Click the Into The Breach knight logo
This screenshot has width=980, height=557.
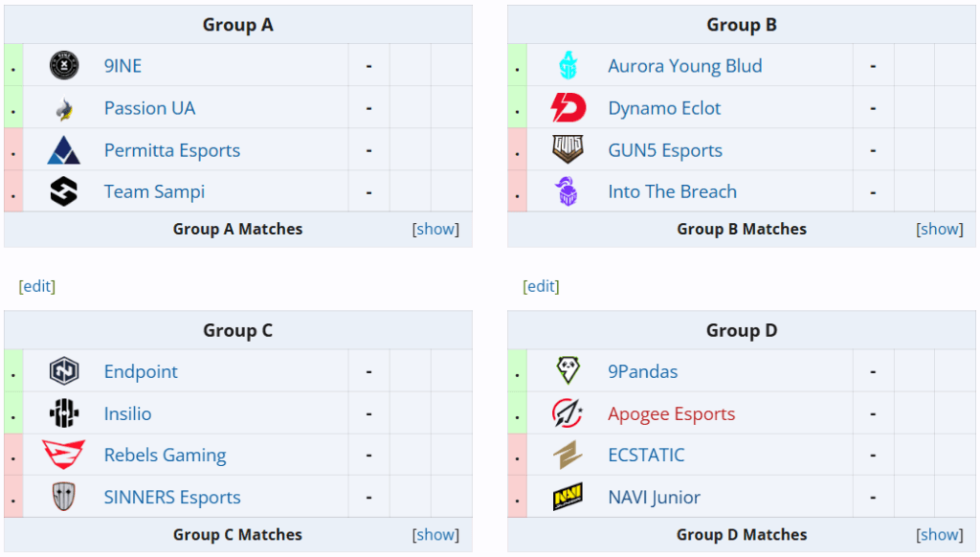[x=568, y=191]
